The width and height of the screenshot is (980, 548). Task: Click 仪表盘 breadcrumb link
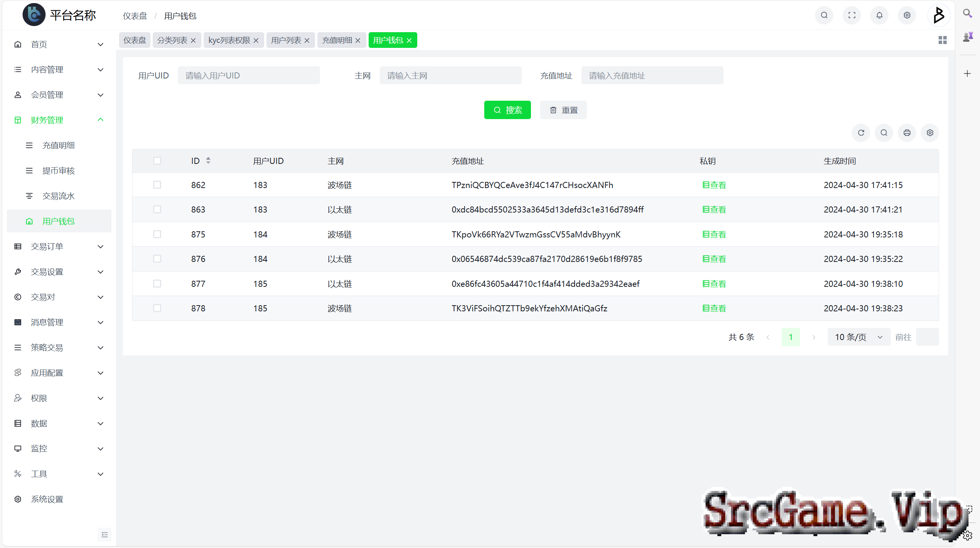[x=135, y=16]
